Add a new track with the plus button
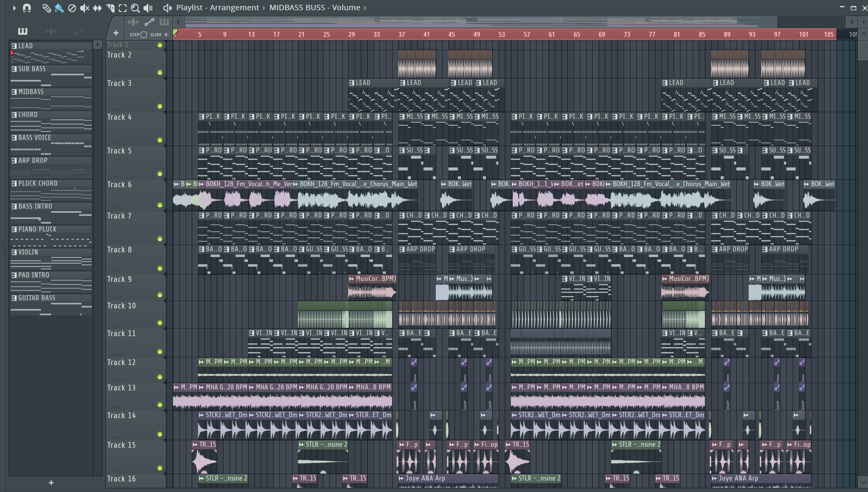Image resolution: width=868 pixels, height=492 pixels. (116, 33)
